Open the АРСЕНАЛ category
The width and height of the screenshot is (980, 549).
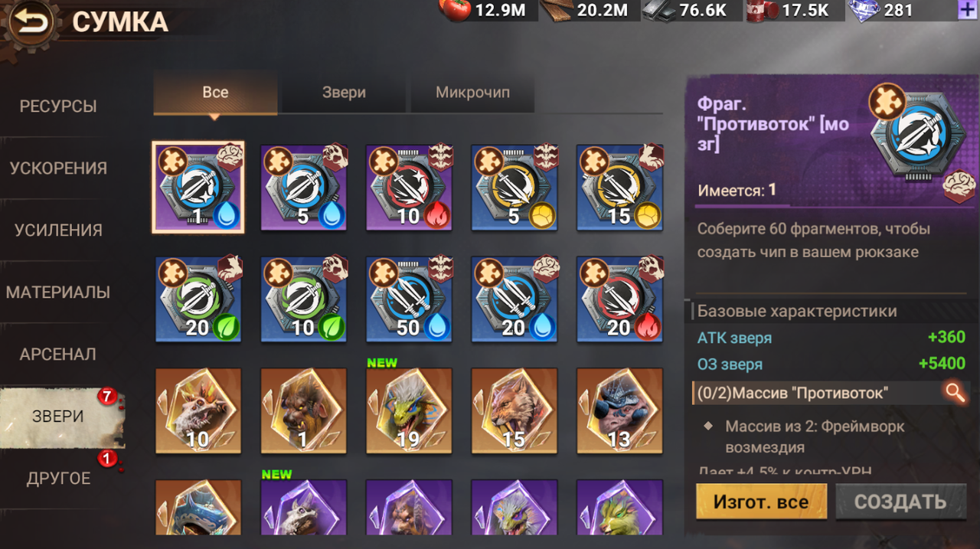(58, 355)
